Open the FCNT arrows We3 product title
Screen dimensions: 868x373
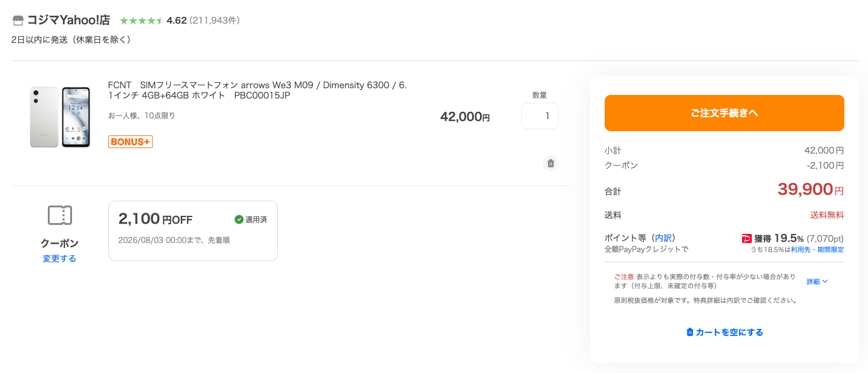257,90
